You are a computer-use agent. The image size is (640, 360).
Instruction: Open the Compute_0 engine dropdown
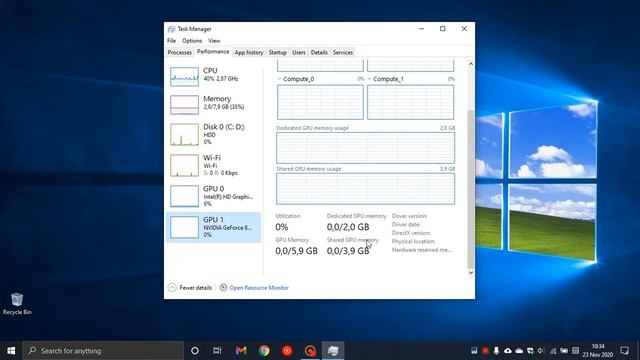(279, 79)
